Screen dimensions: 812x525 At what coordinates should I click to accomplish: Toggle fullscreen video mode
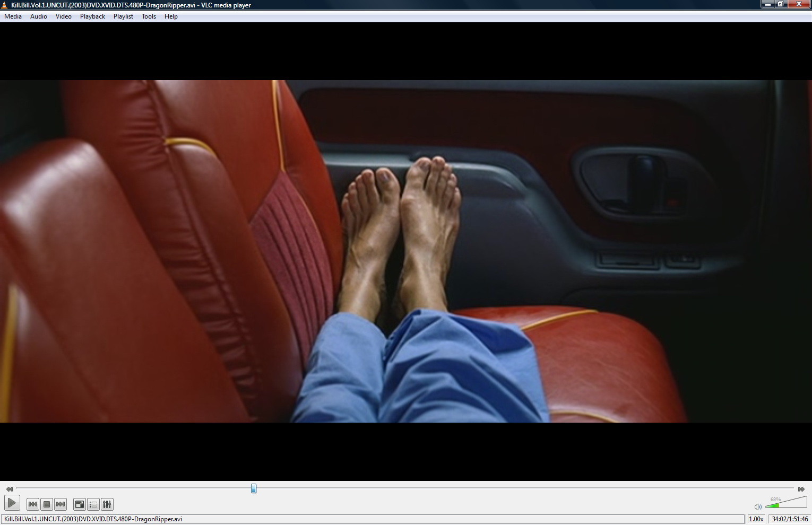(80, 504)
